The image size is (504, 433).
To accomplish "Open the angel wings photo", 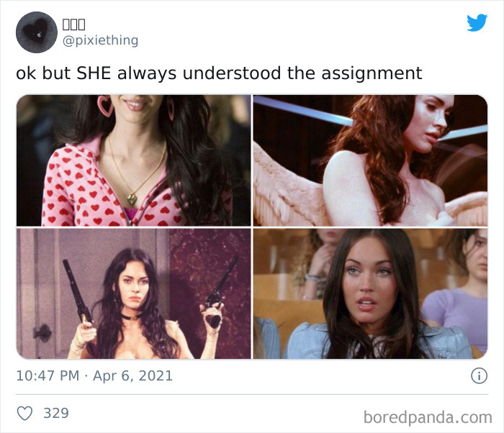I will pyautogui.click(x=370, y=160).
